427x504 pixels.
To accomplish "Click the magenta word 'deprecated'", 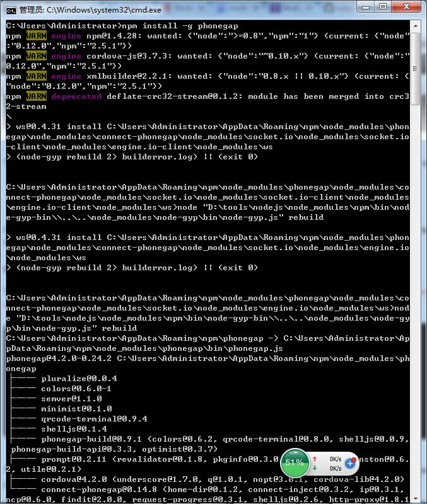I will pos(76,96).
